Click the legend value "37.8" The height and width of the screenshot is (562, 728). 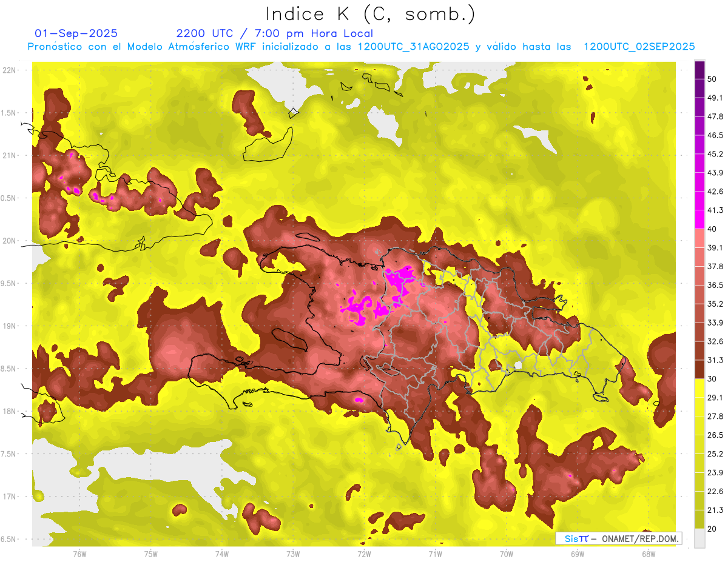[715, 267]
